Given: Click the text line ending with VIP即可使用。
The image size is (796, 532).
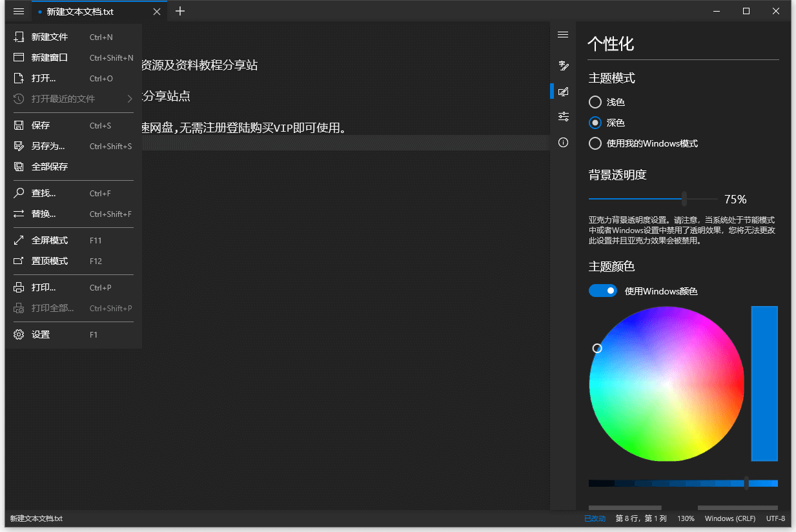Looking at the screenshot, I should (245, 128).
